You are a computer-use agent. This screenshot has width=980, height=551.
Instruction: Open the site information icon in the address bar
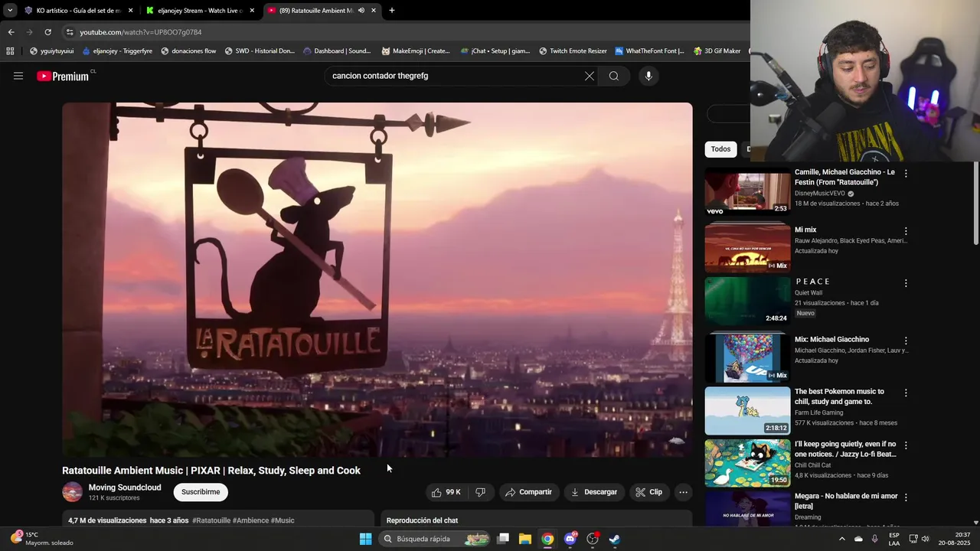[x=70, y=32]
